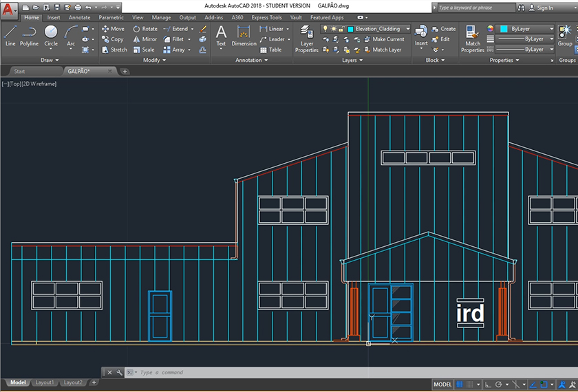Click the Mirror tool in Modify panel

pos(144,39)
